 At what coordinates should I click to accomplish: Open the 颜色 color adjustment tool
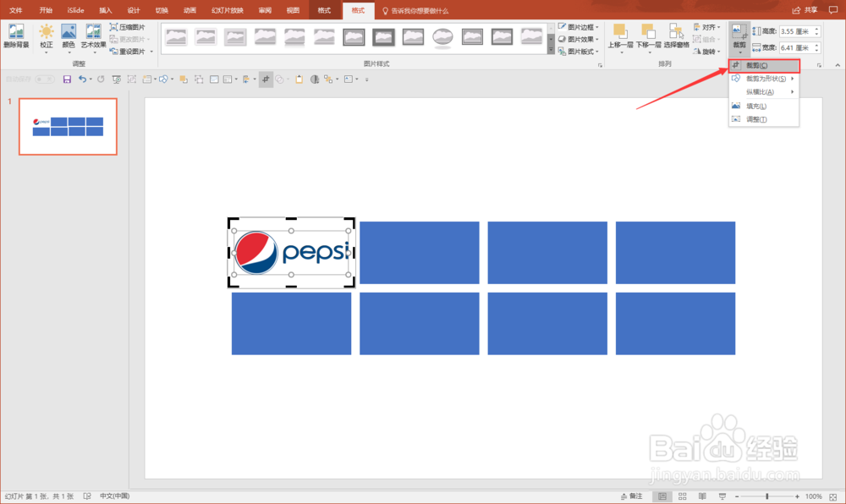69,36
